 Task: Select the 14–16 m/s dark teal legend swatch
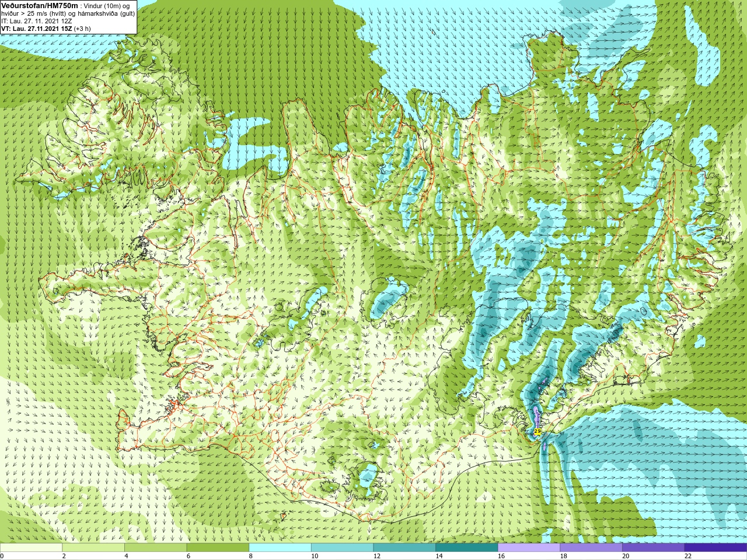point(467,548)
